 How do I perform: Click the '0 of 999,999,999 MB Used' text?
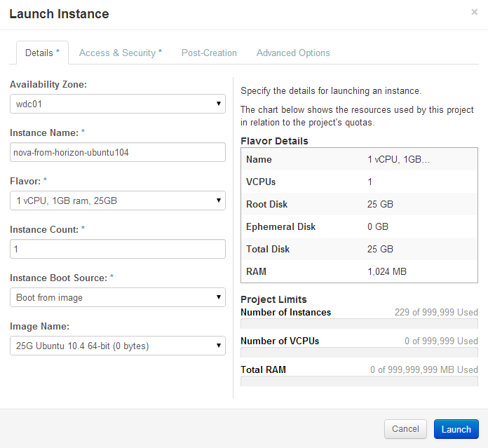[x=424, y=369]
